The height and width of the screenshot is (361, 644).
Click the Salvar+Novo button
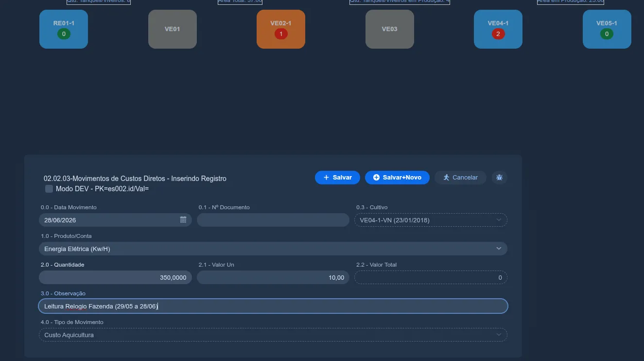click(397, 178)
